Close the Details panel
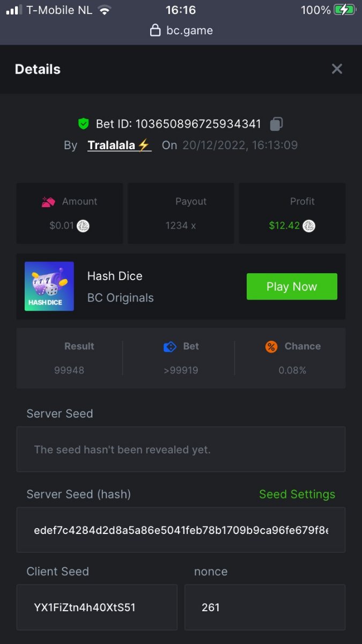Image resolution: width=362 pixels, height=644 pixels. 337,69
